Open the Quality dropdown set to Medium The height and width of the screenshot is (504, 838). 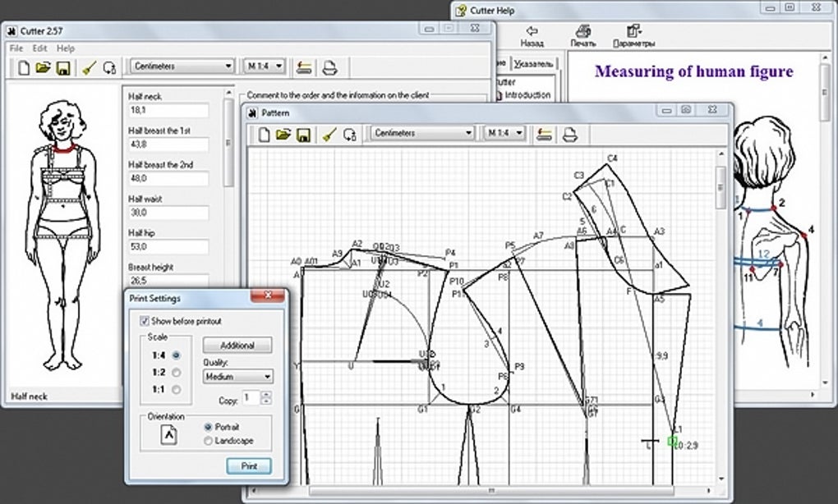(237, 377)
